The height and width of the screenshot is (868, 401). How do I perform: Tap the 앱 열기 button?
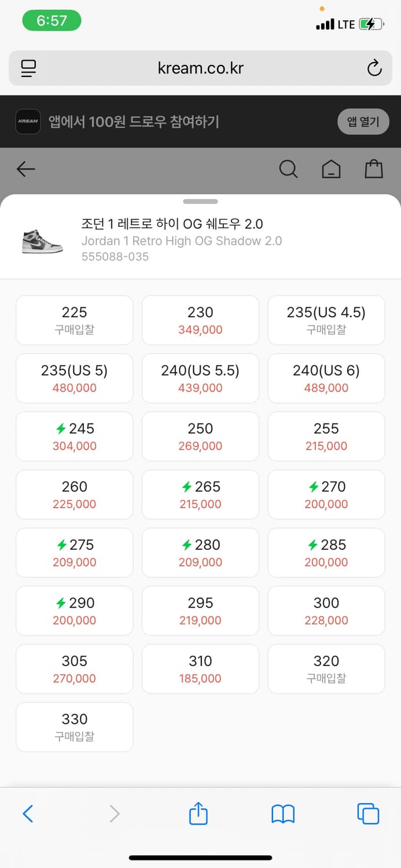click(x=363, y=122)
